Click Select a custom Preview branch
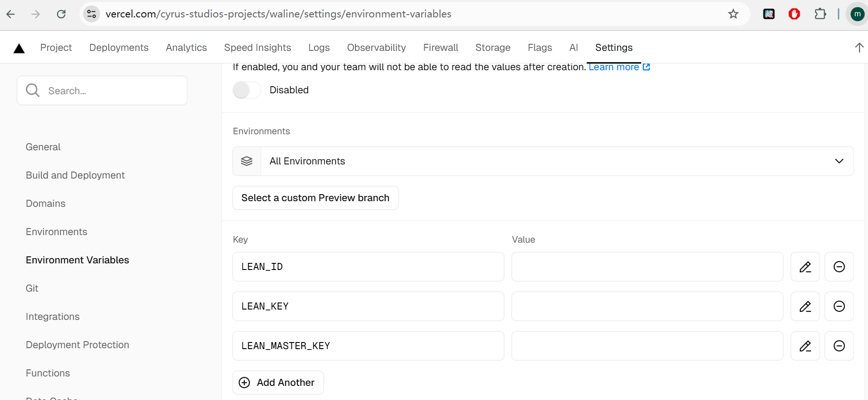This screenshot has width=868, height=400. pos(315,198)
